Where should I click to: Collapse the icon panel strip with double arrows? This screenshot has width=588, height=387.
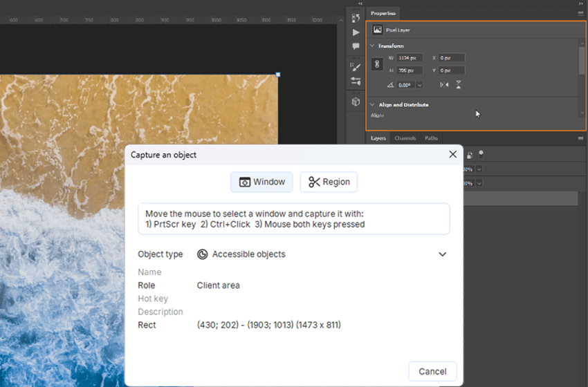pos(360,3)
